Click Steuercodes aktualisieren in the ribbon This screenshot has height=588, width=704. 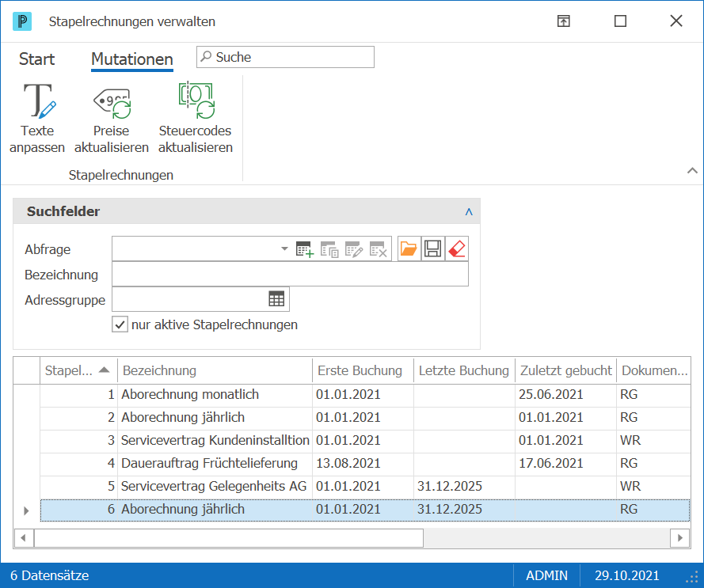[x=196, y=119]
